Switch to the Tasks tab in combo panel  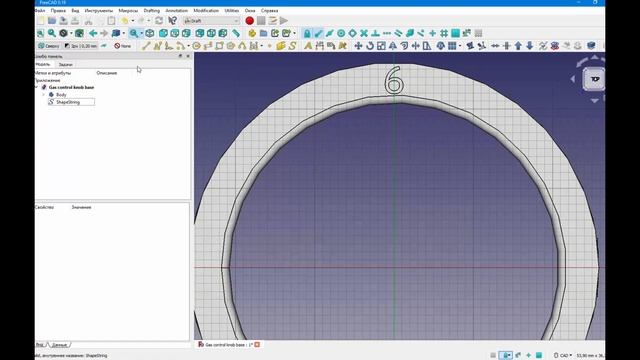point(65,64)
